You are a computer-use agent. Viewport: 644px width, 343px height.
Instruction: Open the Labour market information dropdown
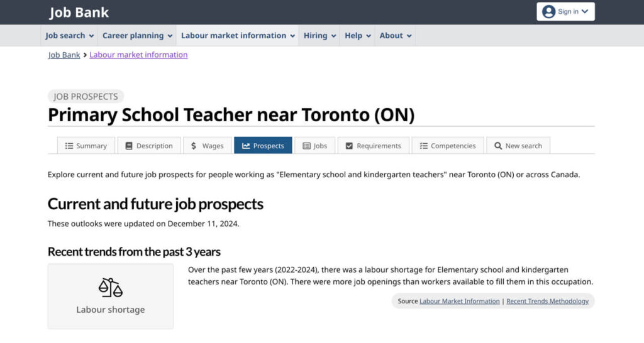click(238, 36)
